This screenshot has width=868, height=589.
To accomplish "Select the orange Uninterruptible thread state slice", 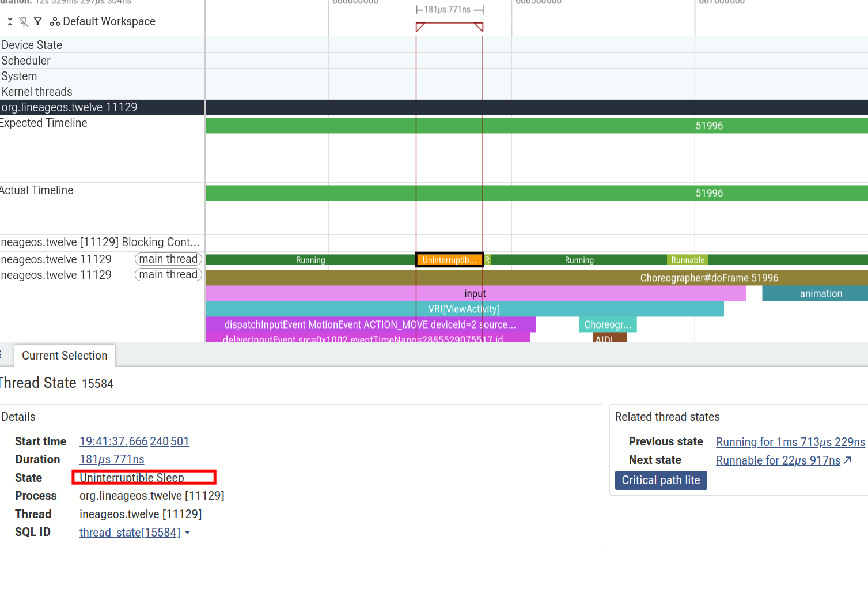I will [449, 260].
